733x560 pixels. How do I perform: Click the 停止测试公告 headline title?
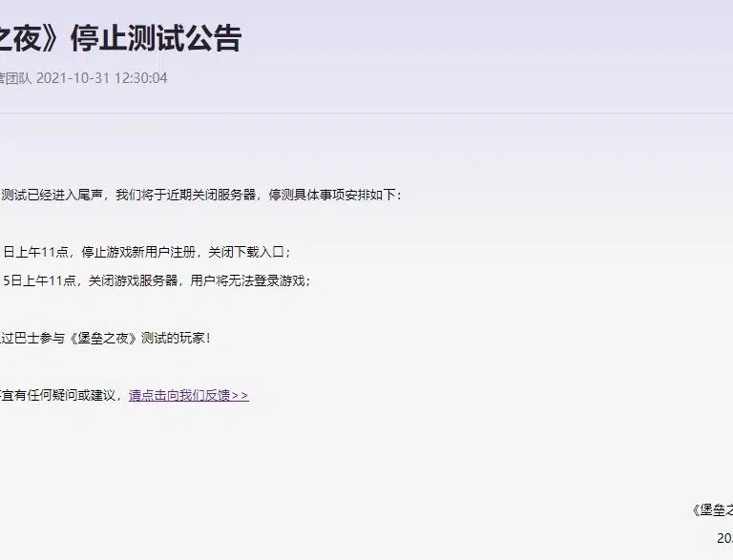156,38
